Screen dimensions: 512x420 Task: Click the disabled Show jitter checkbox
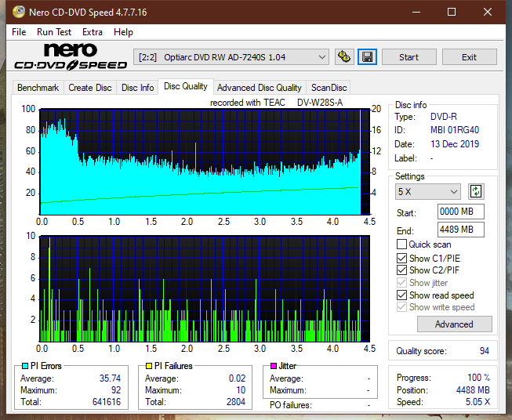401,283
